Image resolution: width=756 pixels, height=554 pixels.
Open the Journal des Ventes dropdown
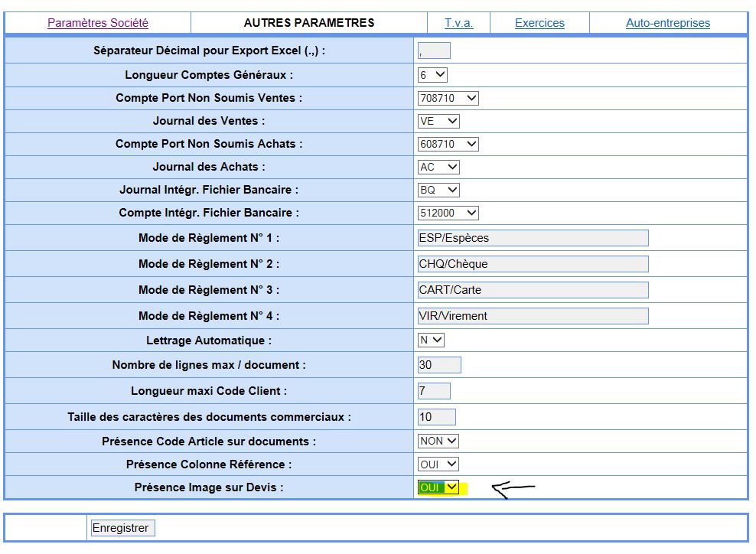tap(438, 121)
